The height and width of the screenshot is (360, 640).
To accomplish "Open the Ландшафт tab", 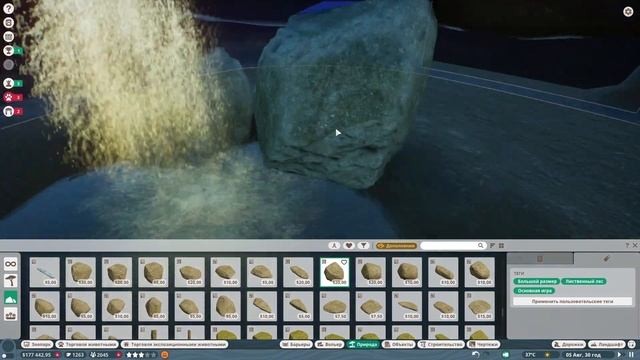I will [607, 344].
